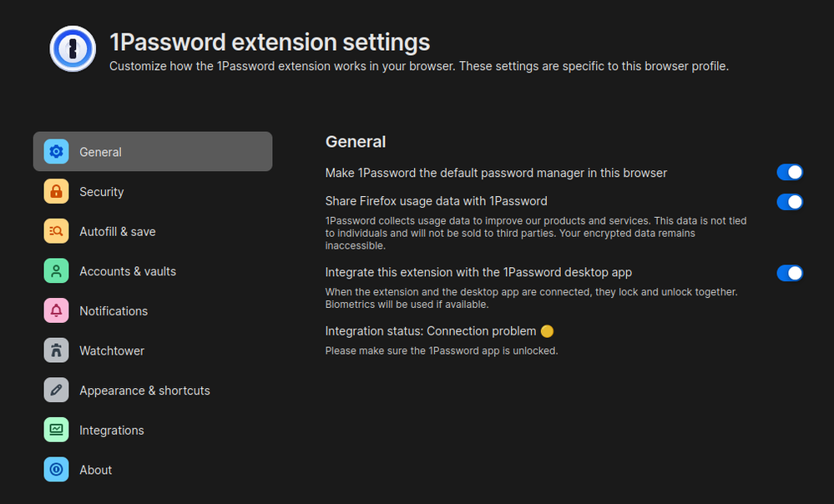Click the green Integrations monitor icon

(x=56, y=431)
